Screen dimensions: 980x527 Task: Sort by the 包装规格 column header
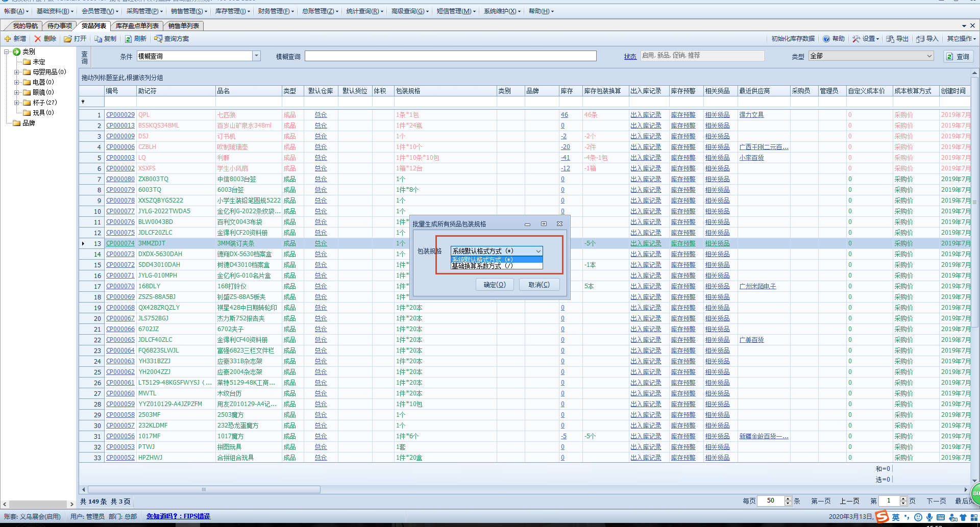(446, 91)
